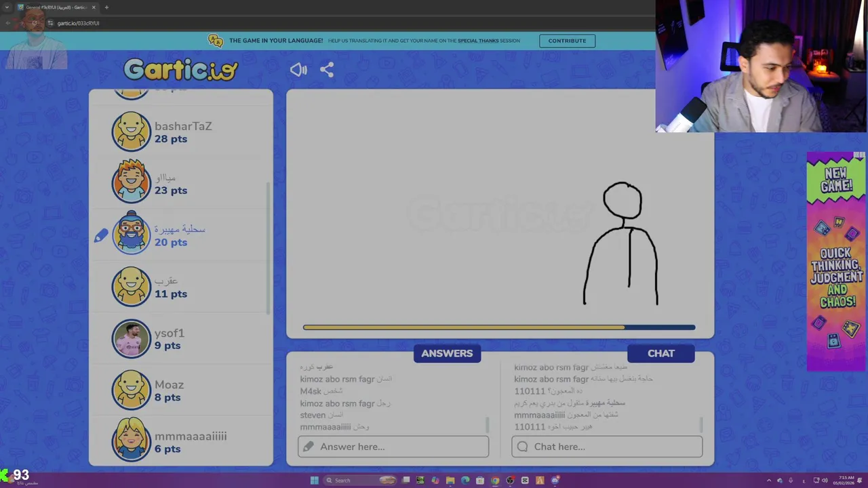868x488 pixels.
Task: Click the pencil icon in the answer field
Action: click(309, 447)
